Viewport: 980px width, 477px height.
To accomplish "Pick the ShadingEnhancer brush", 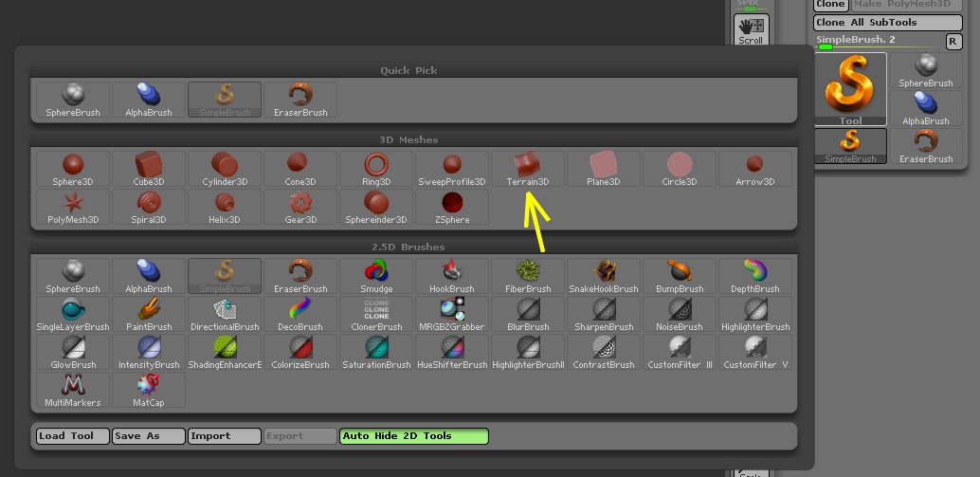I will [225, 353].
